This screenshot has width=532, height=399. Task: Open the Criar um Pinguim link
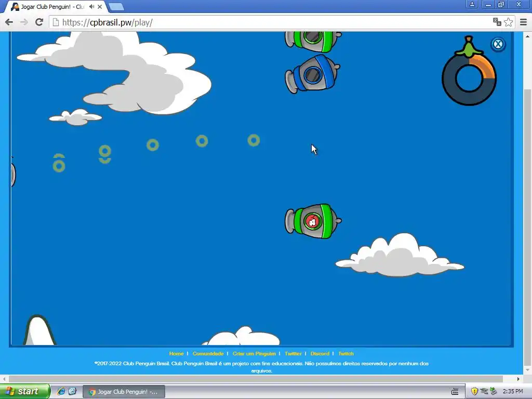point(254,353)
